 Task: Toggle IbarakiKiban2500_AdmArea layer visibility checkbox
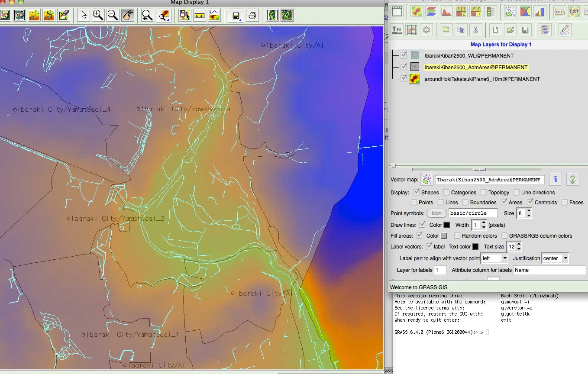[x=404, y=67]
